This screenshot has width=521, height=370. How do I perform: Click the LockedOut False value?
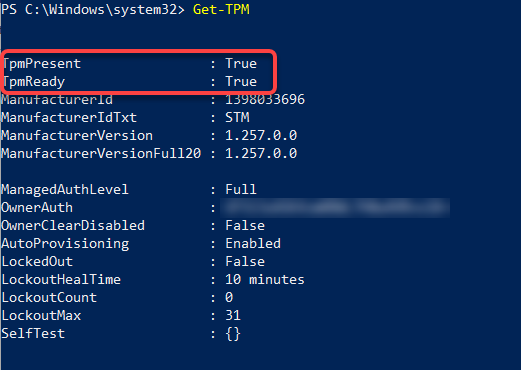(245, 261)
